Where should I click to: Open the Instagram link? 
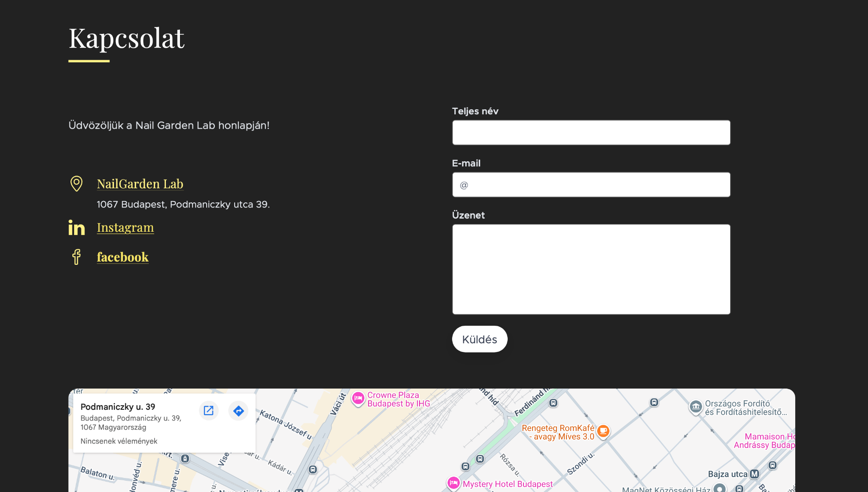coord(125,227)
